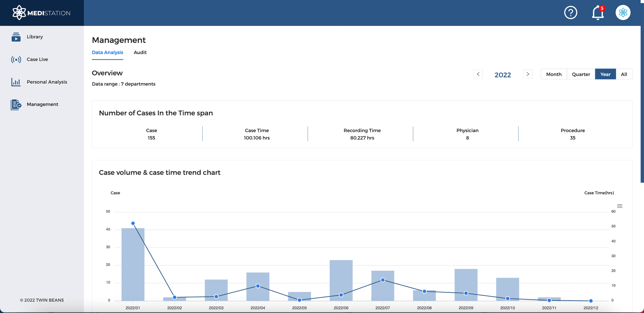The image size is (644, 313).
Task: Check notifications via the bell icon
Action: point(597,13)
